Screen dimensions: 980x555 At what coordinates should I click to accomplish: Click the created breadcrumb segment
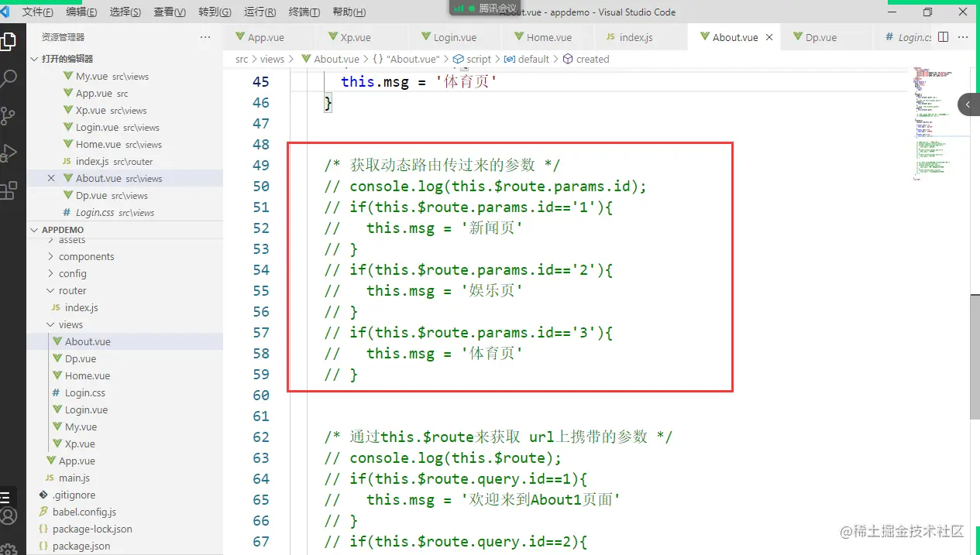[586, 59]
